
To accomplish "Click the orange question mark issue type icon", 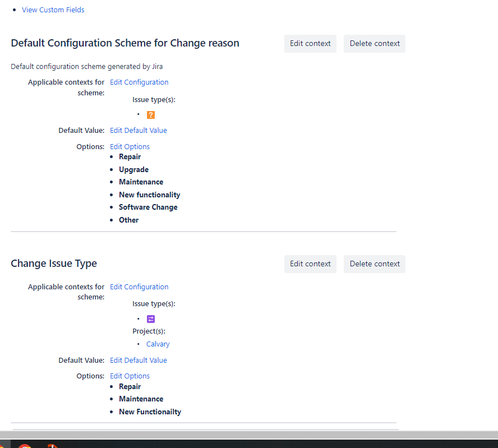I will click(x=151, y=115).
